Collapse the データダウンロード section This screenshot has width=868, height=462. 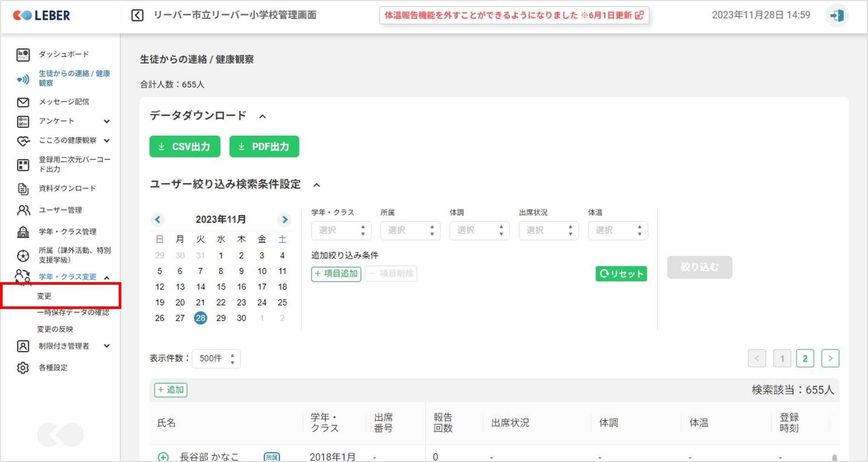point(262,116)
